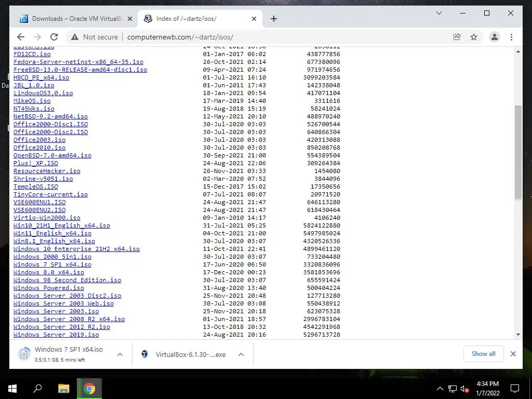
Task: Open the Windows Start menu
Action: pyautogui.click(x=12, y=389)
